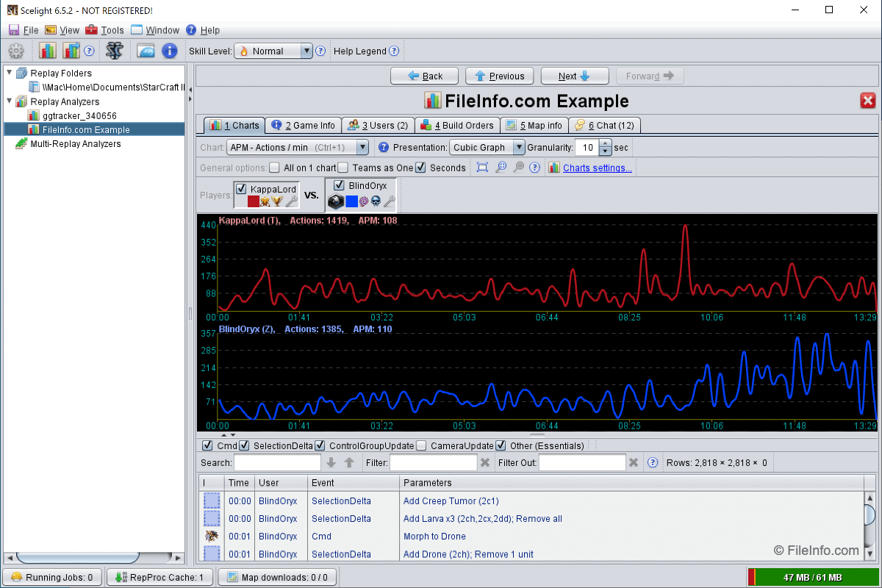Open the Window menu
This screenshot has width=882, height=588.
tap(155, 30)
